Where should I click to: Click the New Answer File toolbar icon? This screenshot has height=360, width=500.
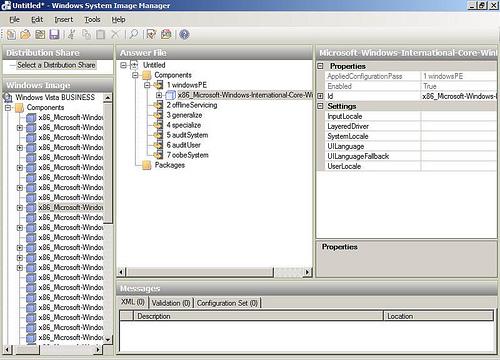pyautogui.click(x=11, y=34)
